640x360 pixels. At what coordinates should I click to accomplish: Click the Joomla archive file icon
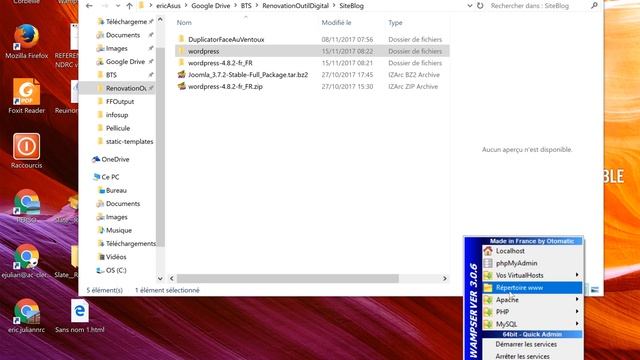click(x=182, y=74)
